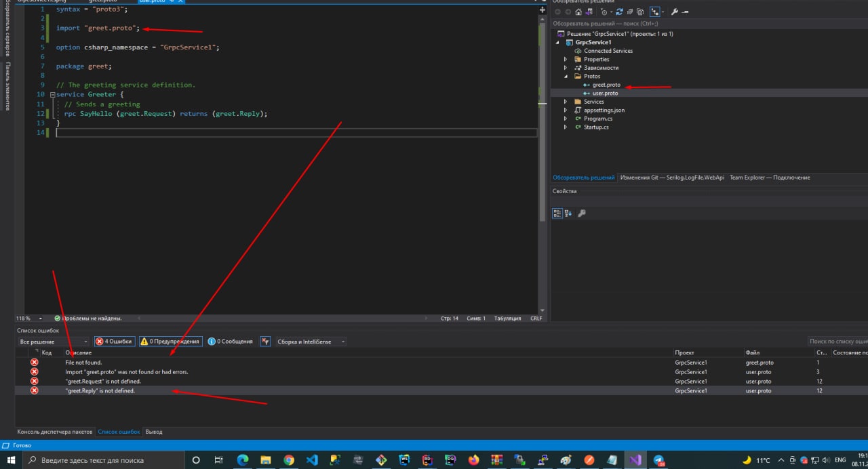This screenshot has width=868, height=469.
Task: Select Connected Services node
Action: (608, 51)
